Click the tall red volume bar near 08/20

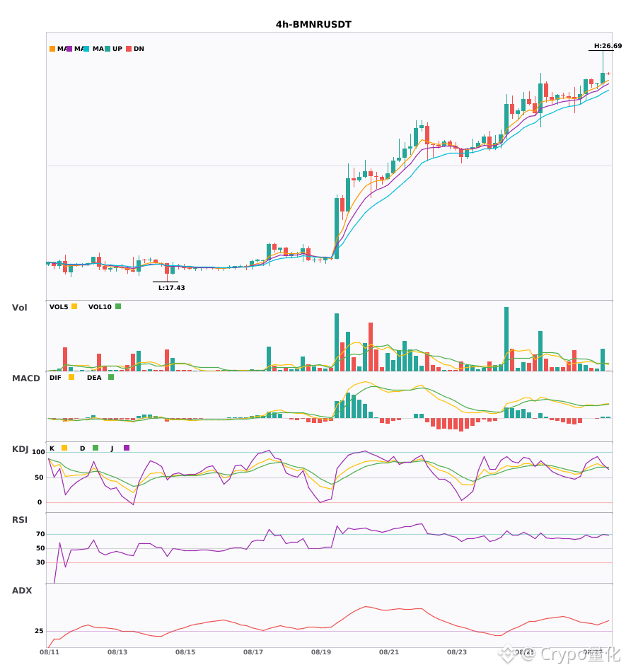(x=371, y=347)
